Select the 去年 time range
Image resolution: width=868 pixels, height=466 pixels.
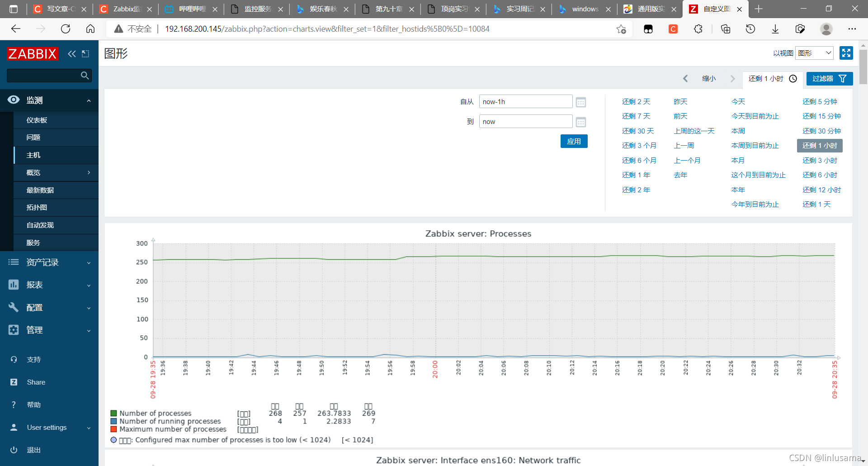pos(680,175)
